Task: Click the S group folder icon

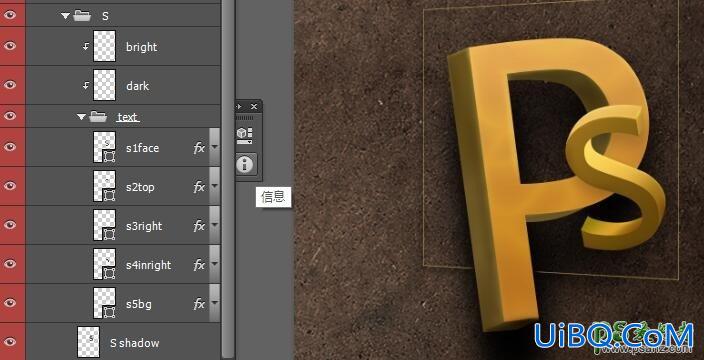Action: (82, 16)
